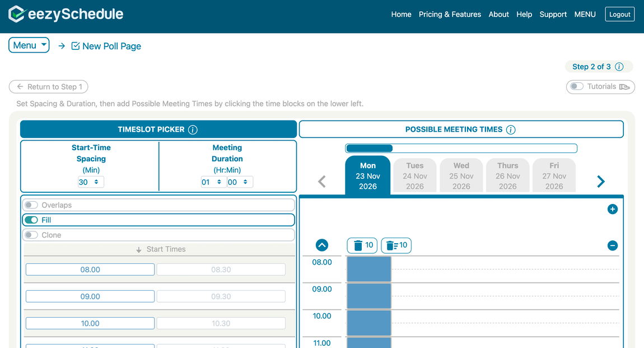Add the 08.00 start time
Image resolution: width=644 pixels, height=348 pixels.
coord(90,270)
